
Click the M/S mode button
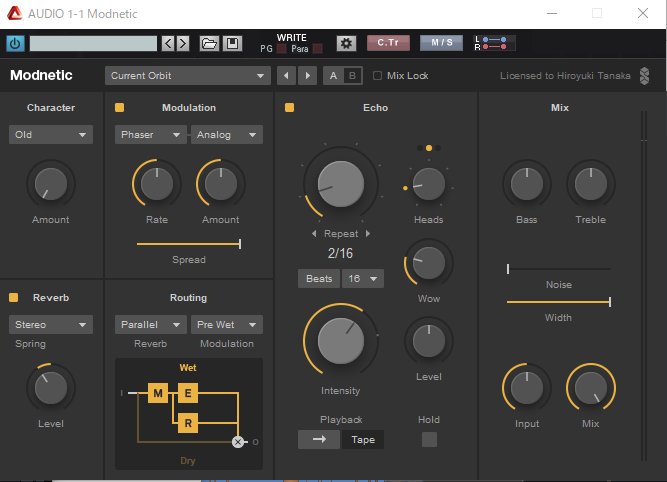(442, 43)
